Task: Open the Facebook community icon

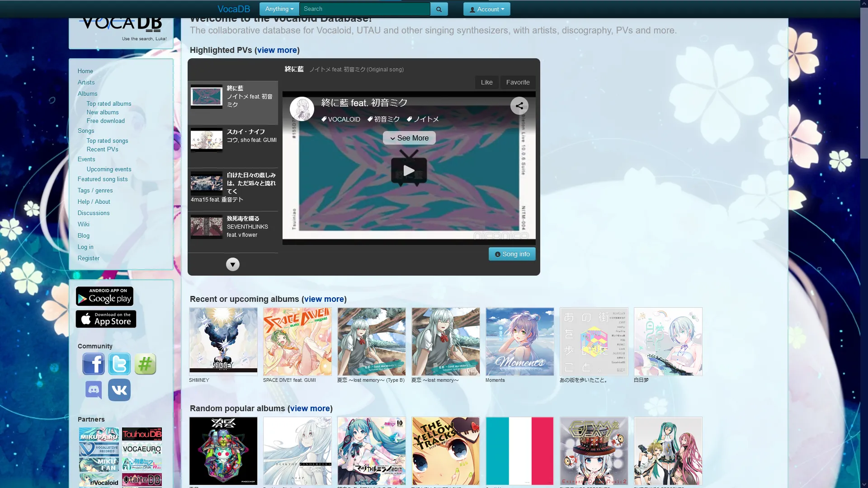Action: tap(94, 364)
